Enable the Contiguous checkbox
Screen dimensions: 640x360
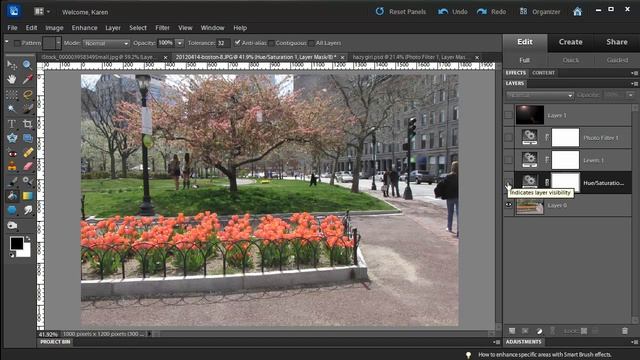tap(271, 43)
